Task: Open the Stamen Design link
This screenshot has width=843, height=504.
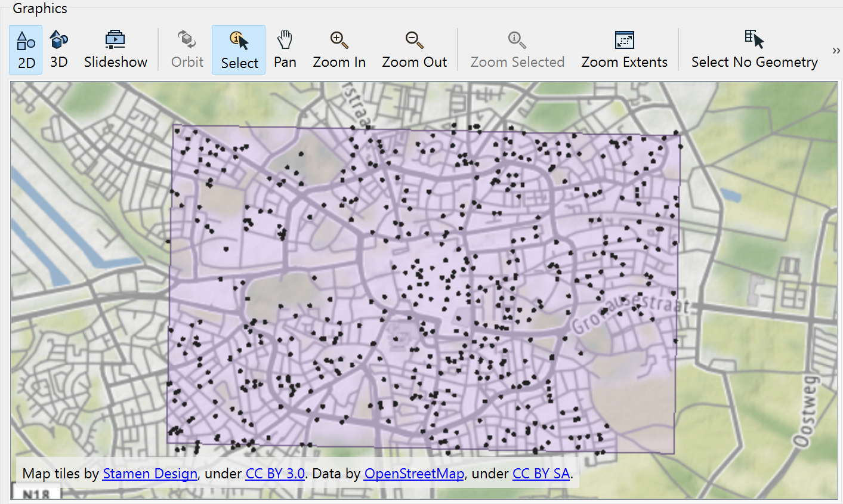Action: click(150, 474)
